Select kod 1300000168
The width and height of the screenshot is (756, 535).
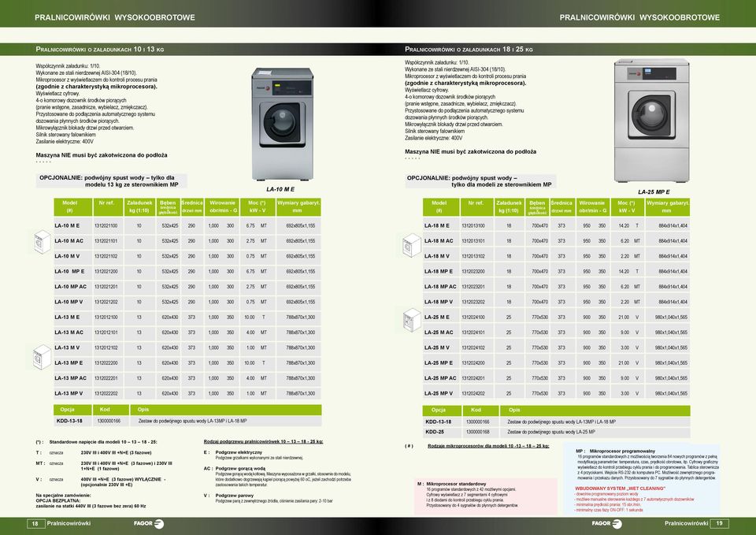478,432
